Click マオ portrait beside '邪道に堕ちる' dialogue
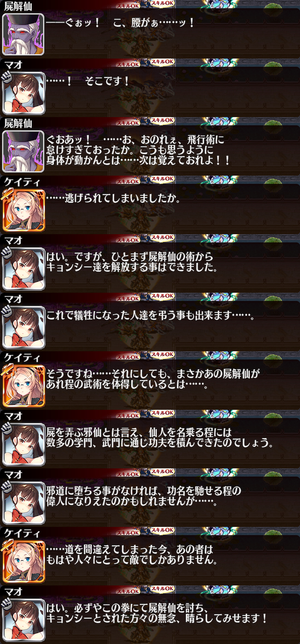Image resolution: width=300 pixels, height=644 pixels. tap(24, 502)
